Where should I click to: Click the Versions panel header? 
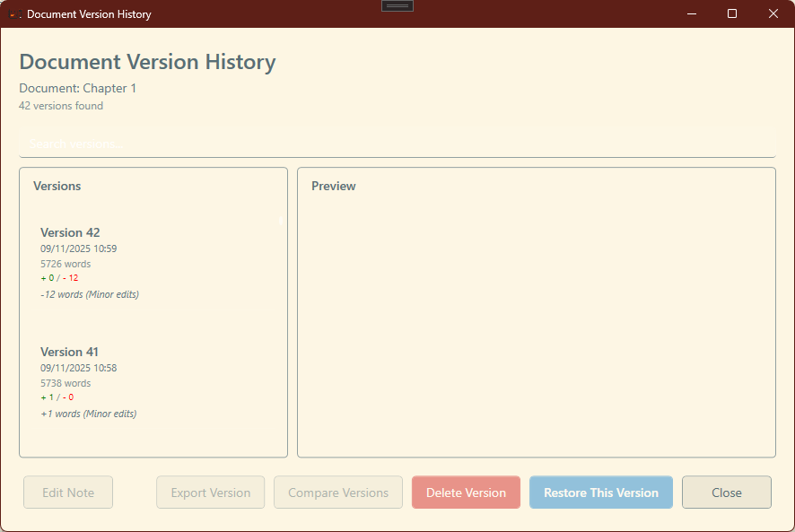point(57,186)
